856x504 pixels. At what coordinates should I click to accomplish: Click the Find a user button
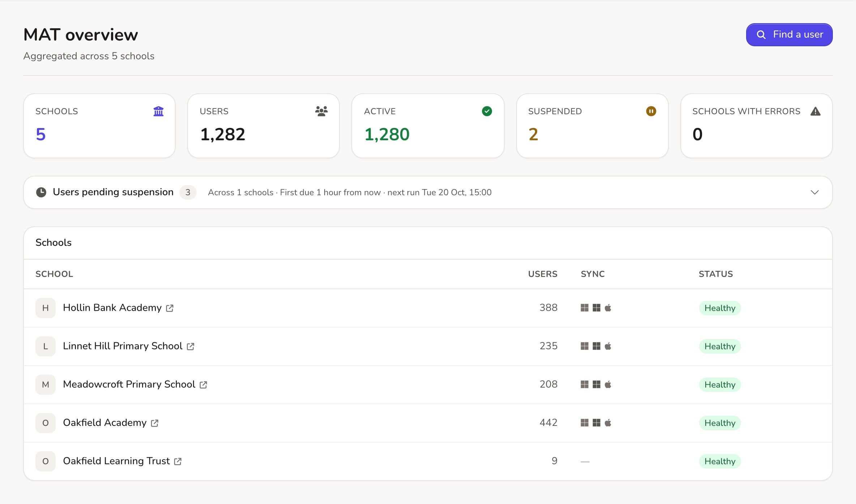[x=789, y=35]
